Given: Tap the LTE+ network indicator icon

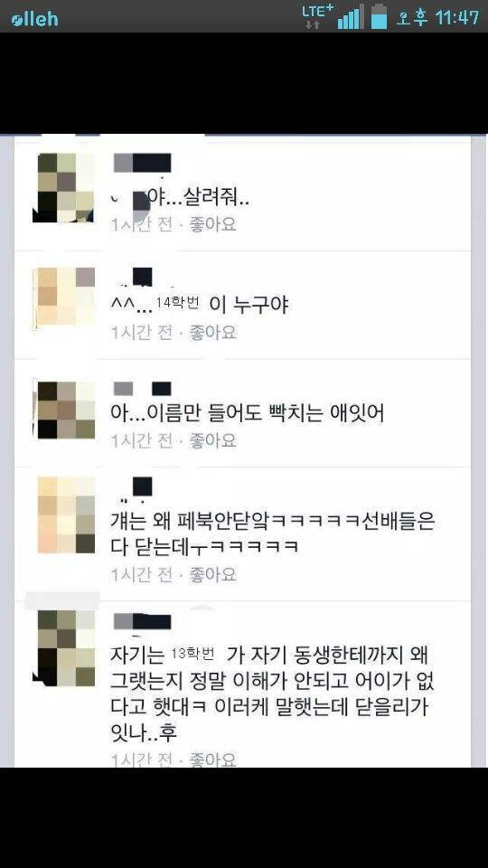Looking at the screenshot, I should click(x=318, y=16).
